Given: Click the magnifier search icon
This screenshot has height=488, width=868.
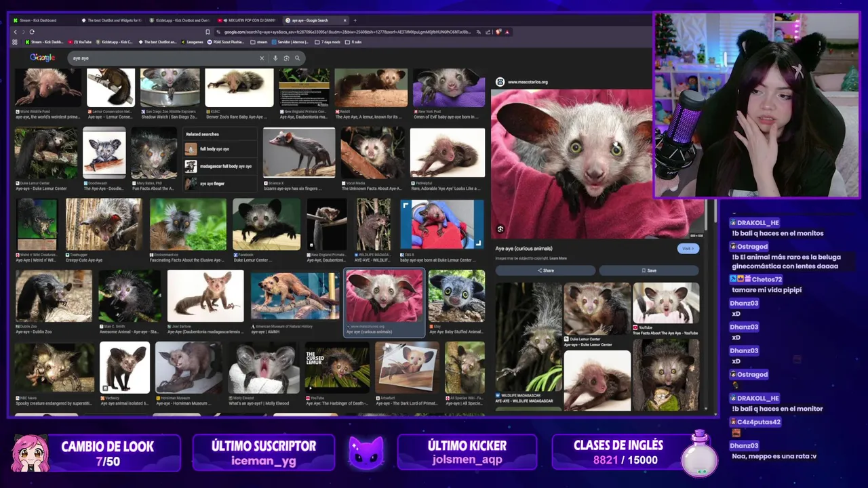Looking at the screenshot, I should 297,58.
